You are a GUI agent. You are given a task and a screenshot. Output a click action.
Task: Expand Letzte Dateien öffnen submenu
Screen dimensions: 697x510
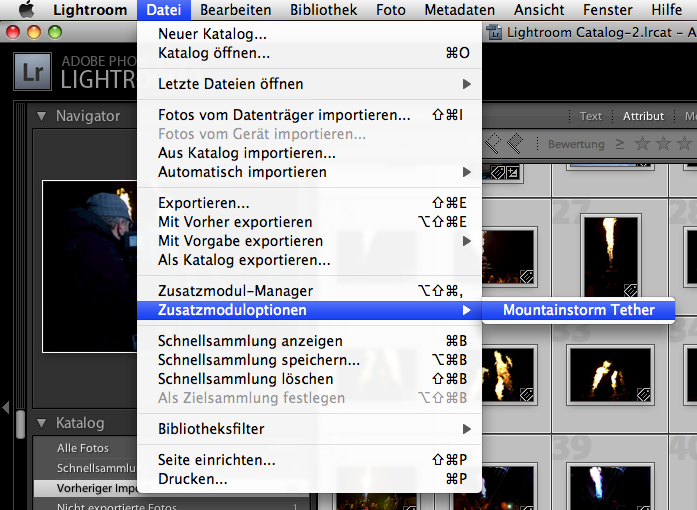point(309,84)
